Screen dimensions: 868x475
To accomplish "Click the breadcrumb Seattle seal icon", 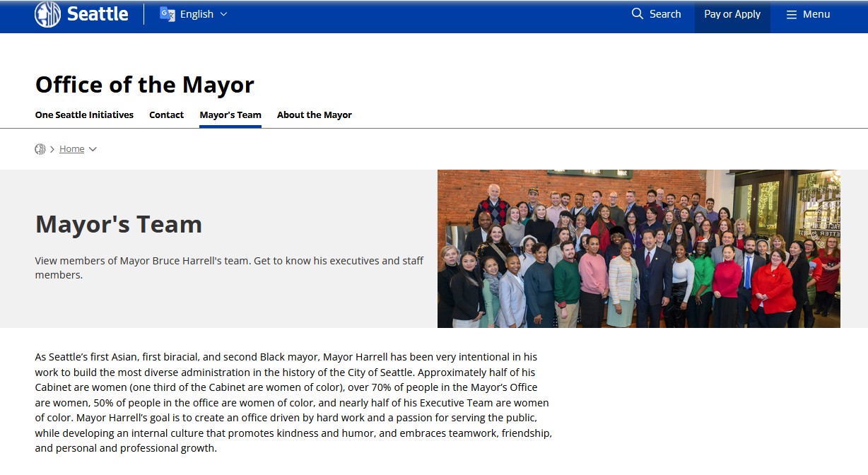I will pos(40,149).
